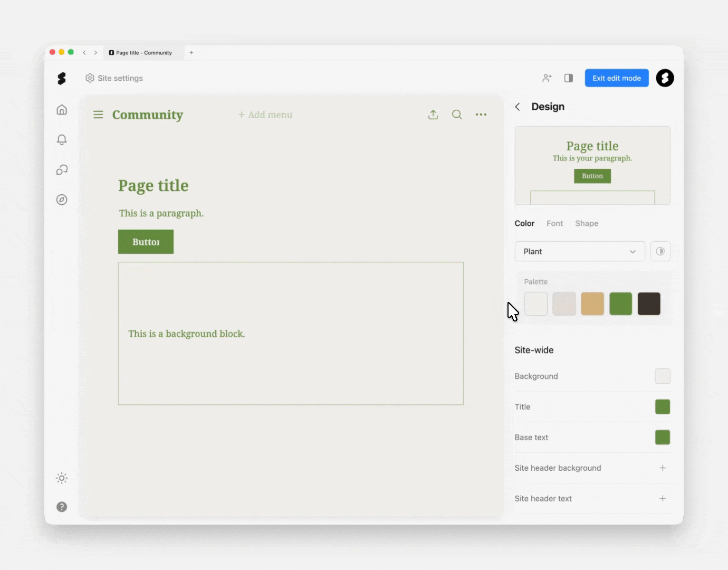The width and height of the screenshot is (728, 570).
Task: Switch to the Shape tab
Action: tap(587, 224)
